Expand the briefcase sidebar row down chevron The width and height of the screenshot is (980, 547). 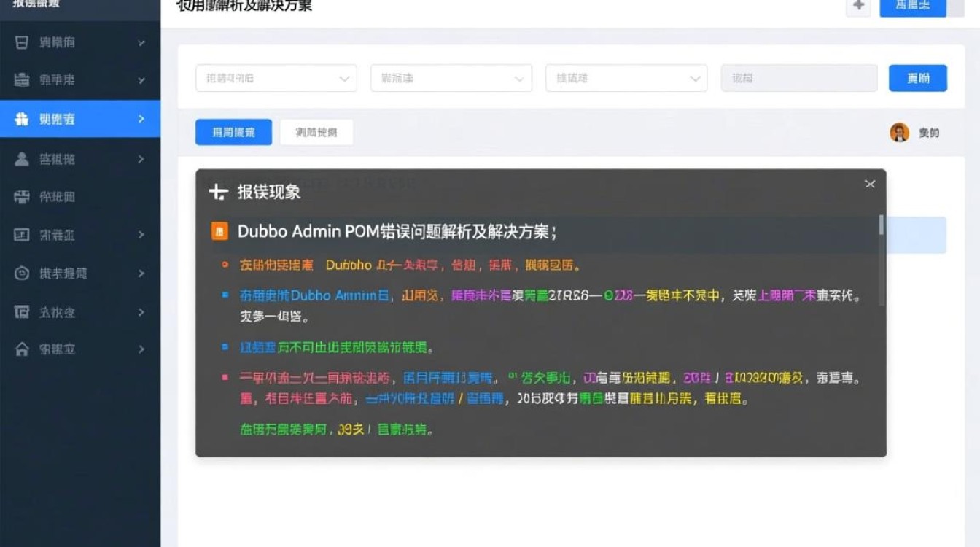(x=141, y=80)
